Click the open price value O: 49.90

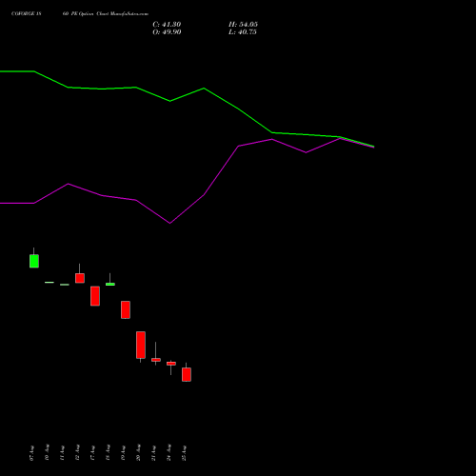[x=167, y=32]
